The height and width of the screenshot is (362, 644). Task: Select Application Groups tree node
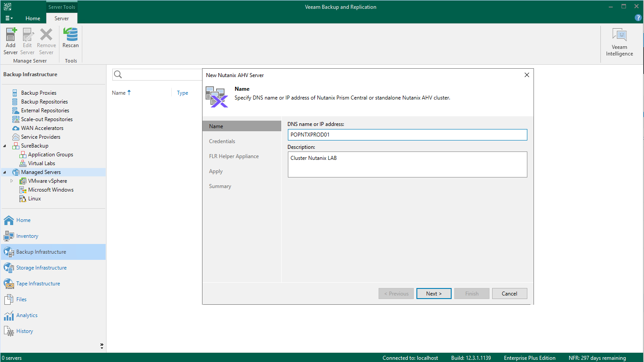click(x=51, y=155)
